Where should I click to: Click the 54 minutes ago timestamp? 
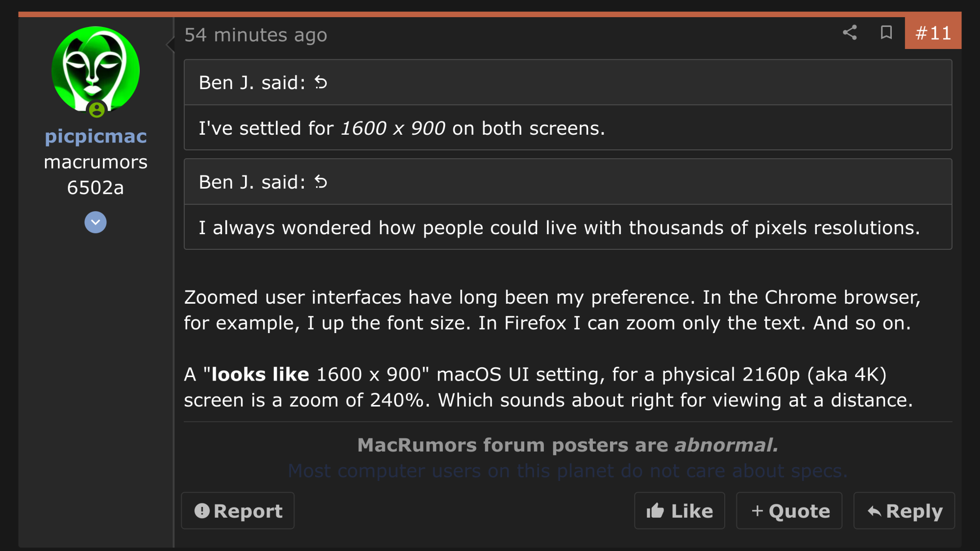(256, 35)
